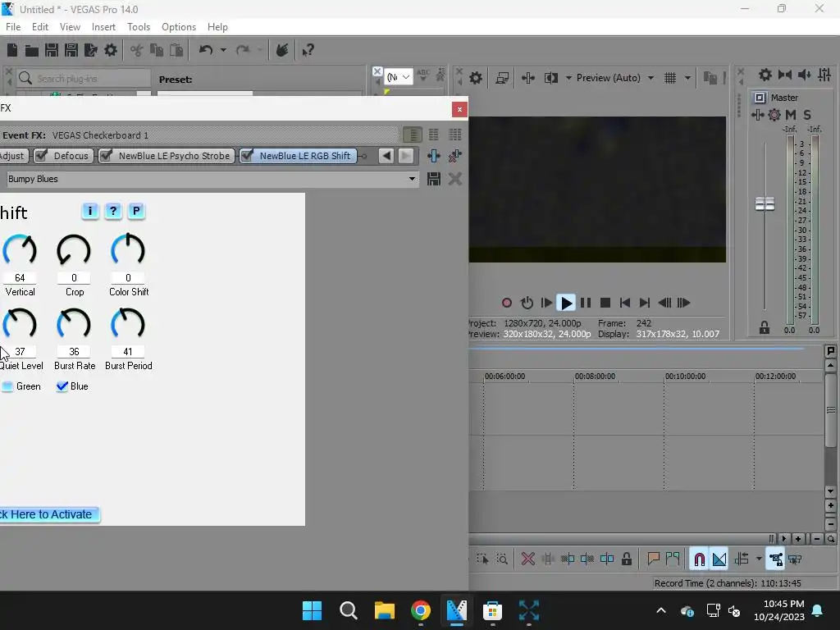Open the Options menu

coord(179,27)
